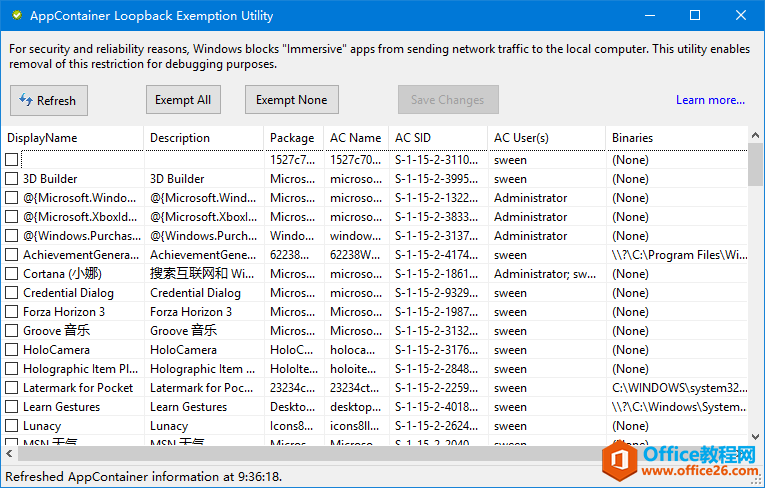Viewport: 765px width, 488px height.
Task: Enable the Latermark for Pocket checkbox
Action: 12,388
